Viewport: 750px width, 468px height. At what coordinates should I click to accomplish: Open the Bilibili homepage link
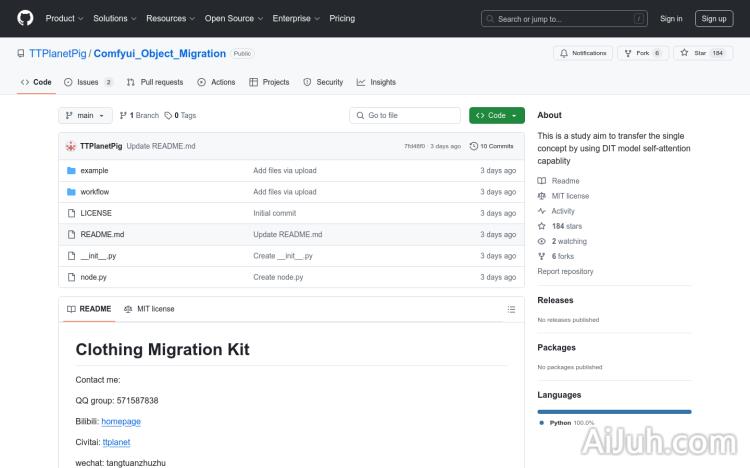[x=121, y=422]
